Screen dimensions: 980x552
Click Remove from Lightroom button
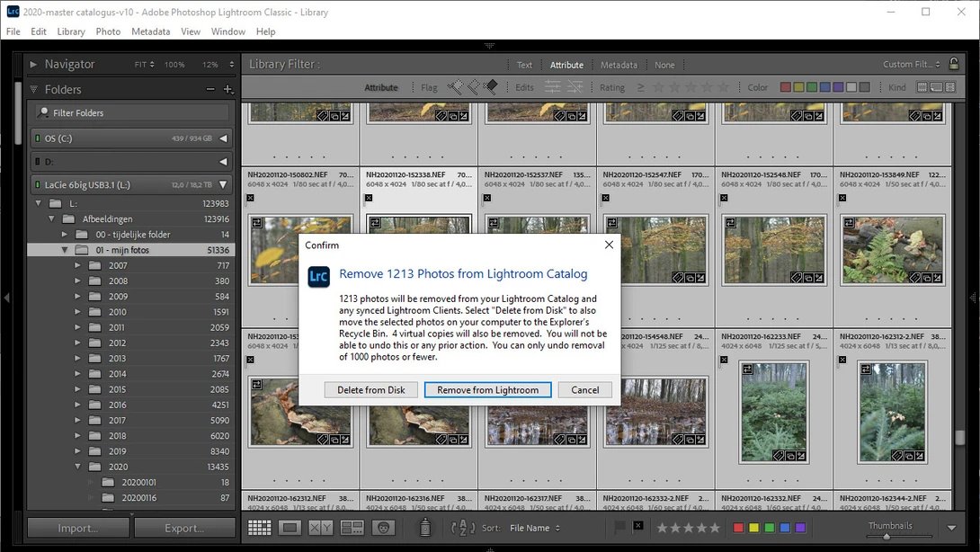[487, 389]
